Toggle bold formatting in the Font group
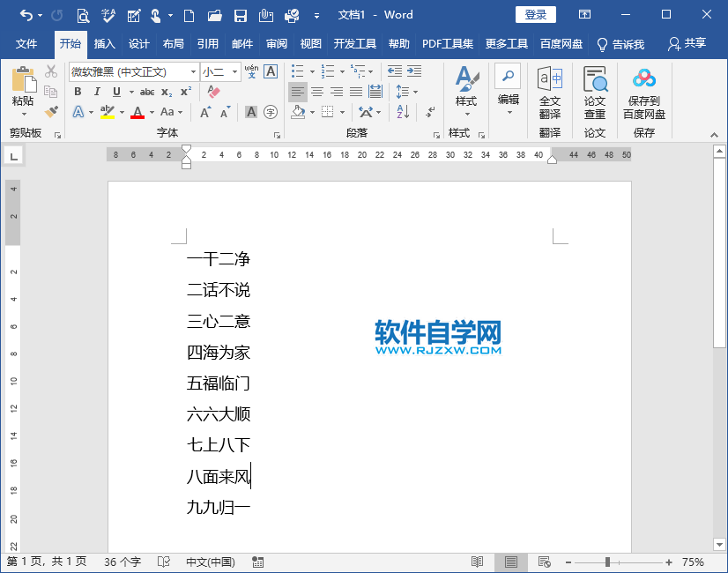This screenshot has width=728, height=573. pos(78,92)
